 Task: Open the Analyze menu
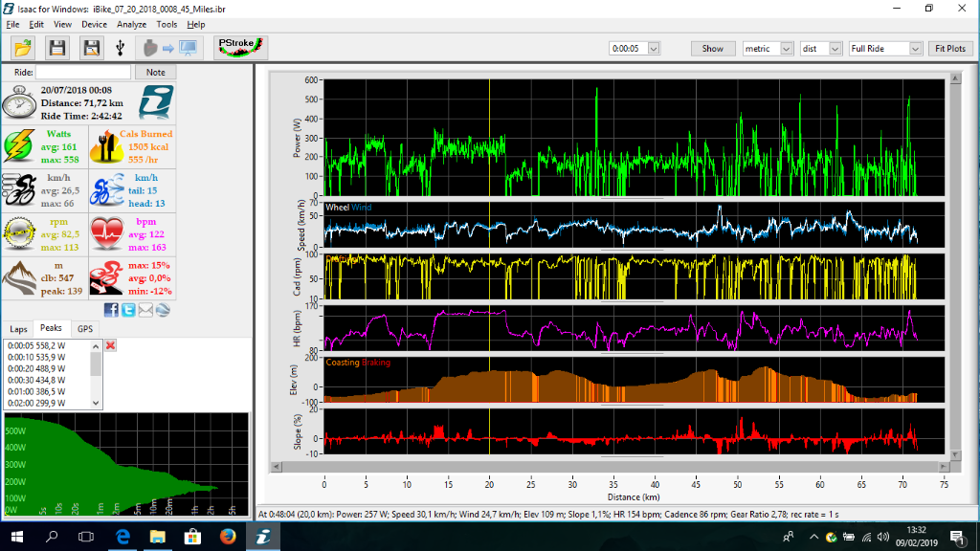pyautogui.click(x=131, y=24)
